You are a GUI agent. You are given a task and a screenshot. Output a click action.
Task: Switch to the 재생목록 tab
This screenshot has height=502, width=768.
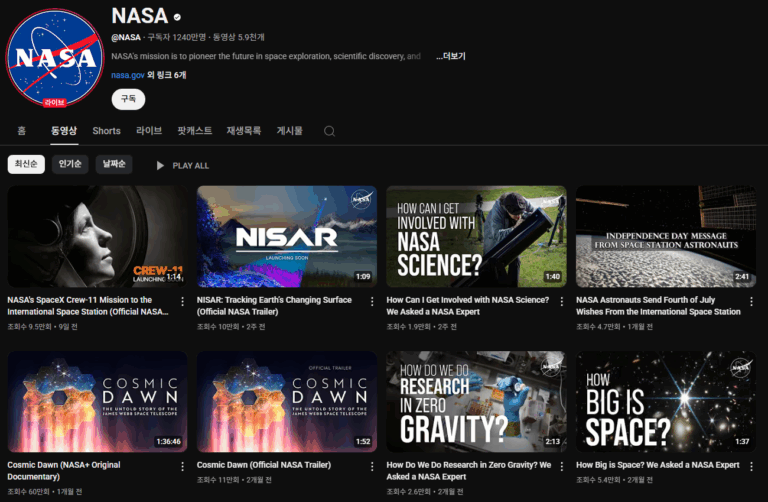coord(244,131)
